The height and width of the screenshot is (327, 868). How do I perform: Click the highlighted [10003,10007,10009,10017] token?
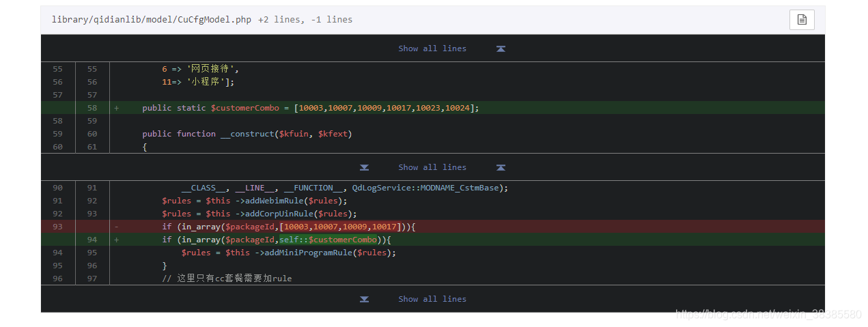(x=340, y=227)
